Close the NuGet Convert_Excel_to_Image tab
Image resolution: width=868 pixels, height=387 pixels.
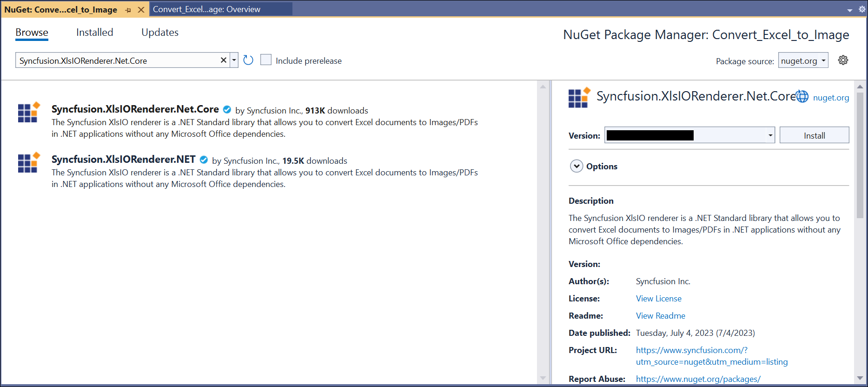(141, 10)
